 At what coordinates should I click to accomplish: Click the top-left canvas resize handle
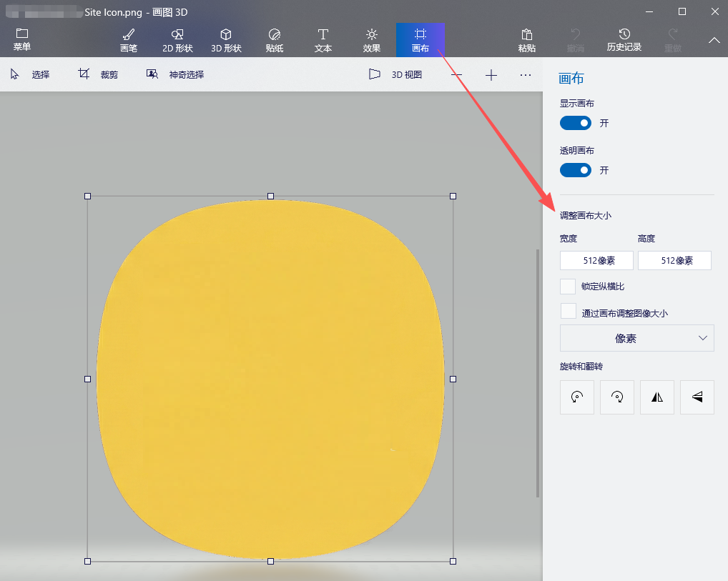[x=88, y=197]
